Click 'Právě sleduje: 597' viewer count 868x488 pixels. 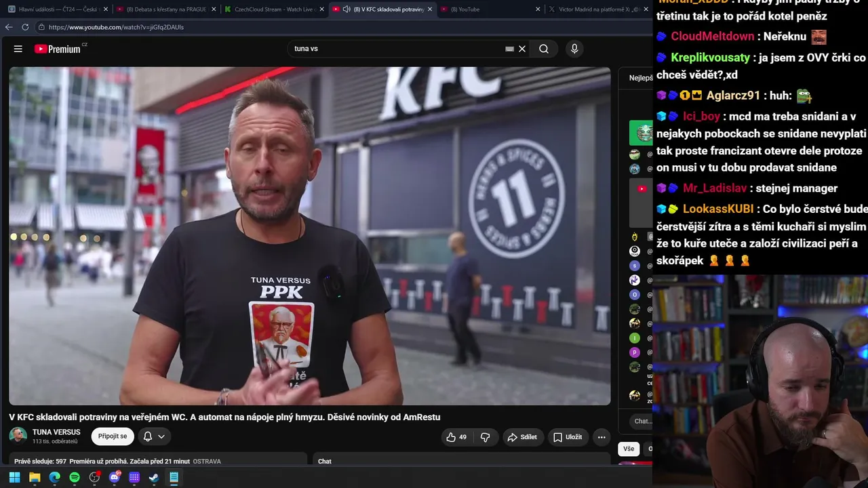coord(40,462)
